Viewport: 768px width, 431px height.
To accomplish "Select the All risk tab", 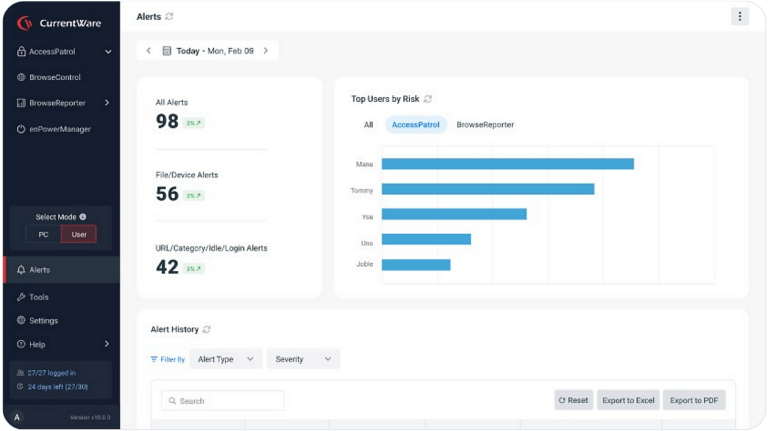I will [x=368, y=125].
